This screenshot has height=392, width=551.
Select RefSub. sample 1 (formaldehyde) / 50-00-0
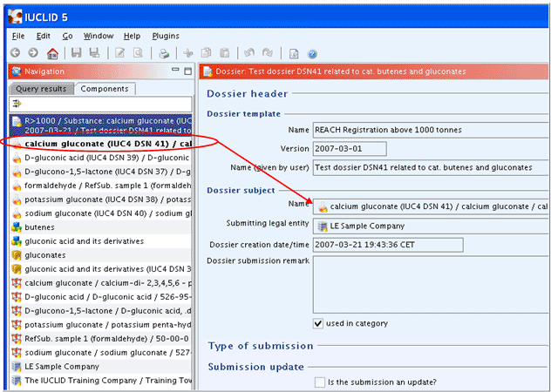pos(101,339)
